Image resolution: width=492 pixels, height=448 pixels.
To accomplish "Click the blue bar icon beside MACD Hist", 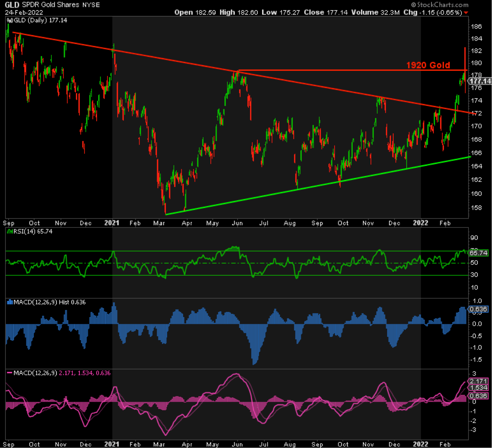I will (x=10, y=302).
